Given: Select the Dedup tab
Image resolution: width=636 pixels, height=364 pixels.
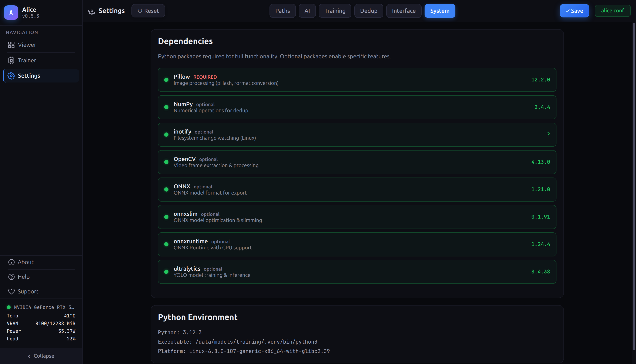Looking at the screenshot, I should point(369,11).
